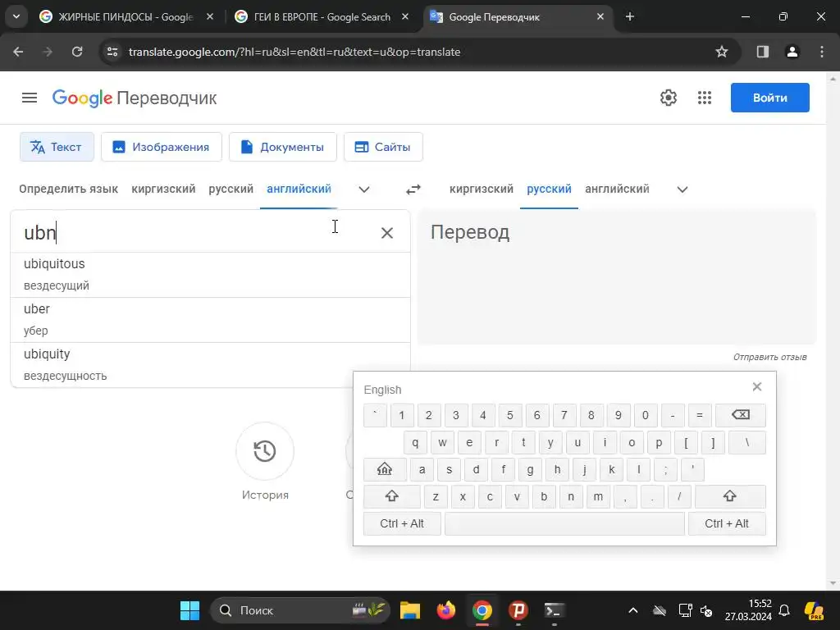Image resolution: width=840 pixels, height=630 pixels.
Task: Select the Текст translation mode
Action: (57, 147)
